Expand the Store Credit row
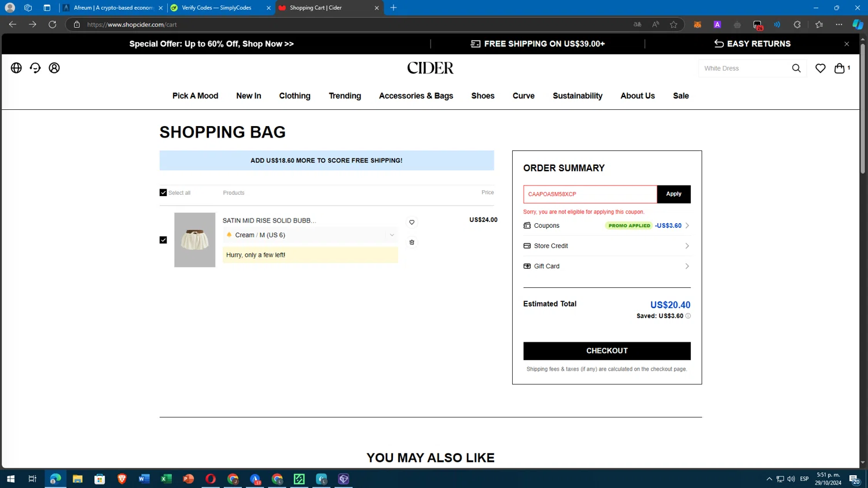This screenshot has width=868, height=488. pyautogui.click(x=606, y=246)
